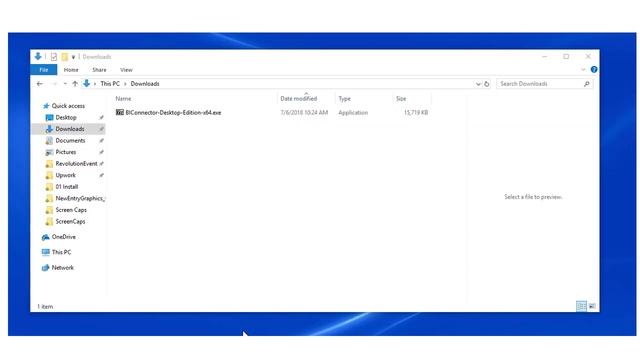Select OneDrive in the navigation pane
Image resolution: width=640 pixels, height=360 pixels.
[64, 237]
